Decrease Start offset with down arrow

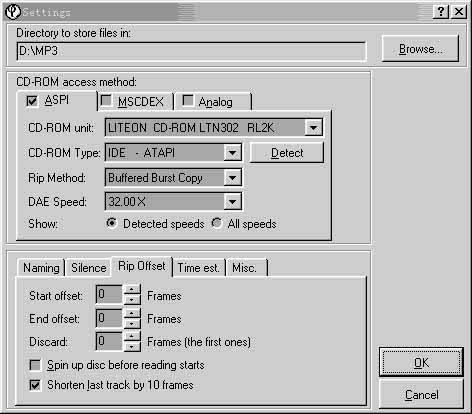[132, 299]
